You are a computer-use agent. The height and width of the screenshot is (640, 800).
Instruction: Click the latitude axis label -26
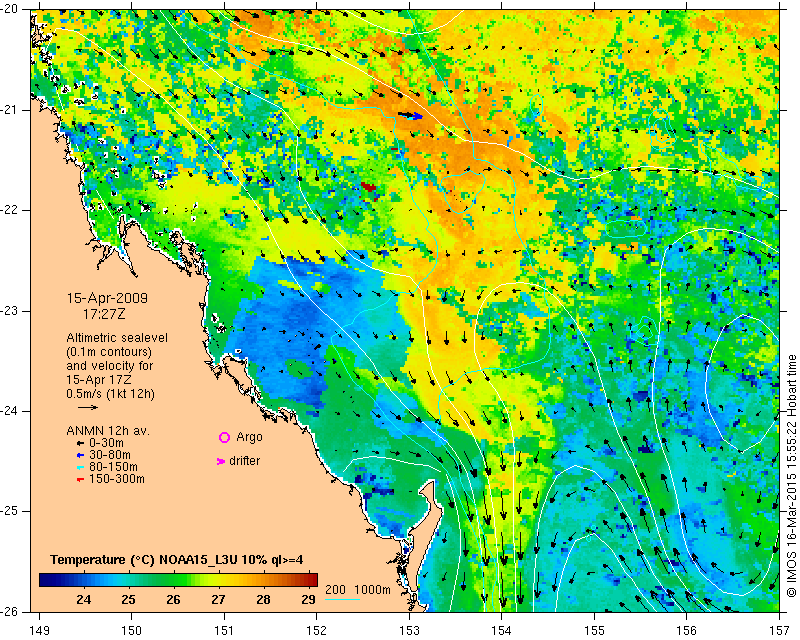click(9, 611)
